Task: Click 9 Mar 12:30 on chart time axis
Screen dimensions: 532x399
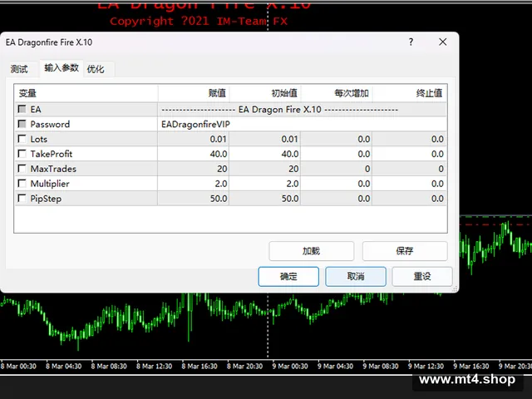Action: (x=426, y=367)
